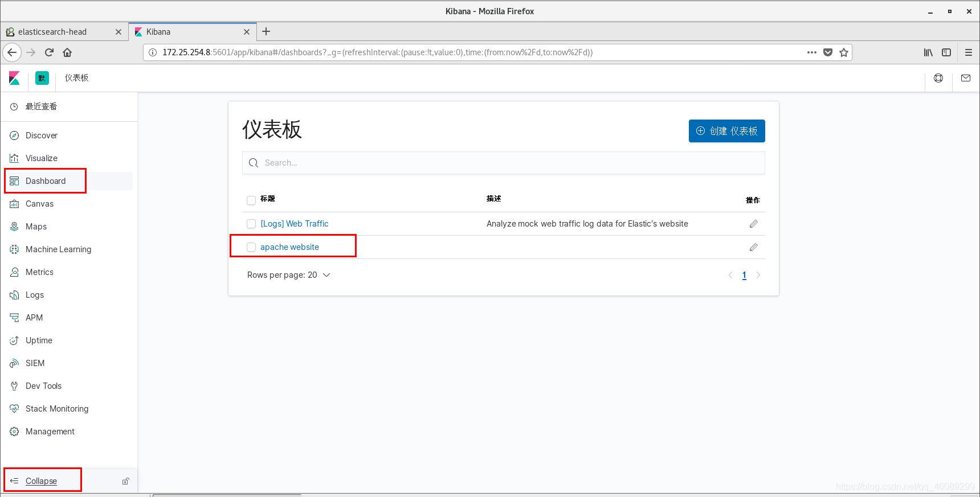
Task: Check the apache website row checkbox
Action: 251,247
